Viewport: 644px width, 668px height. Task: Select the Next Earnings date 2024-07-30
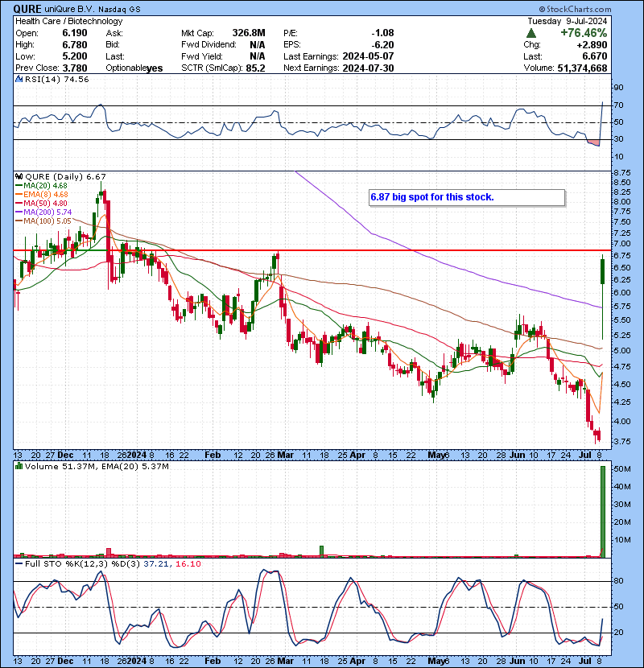pyautogui.click(x=368, y=68)
